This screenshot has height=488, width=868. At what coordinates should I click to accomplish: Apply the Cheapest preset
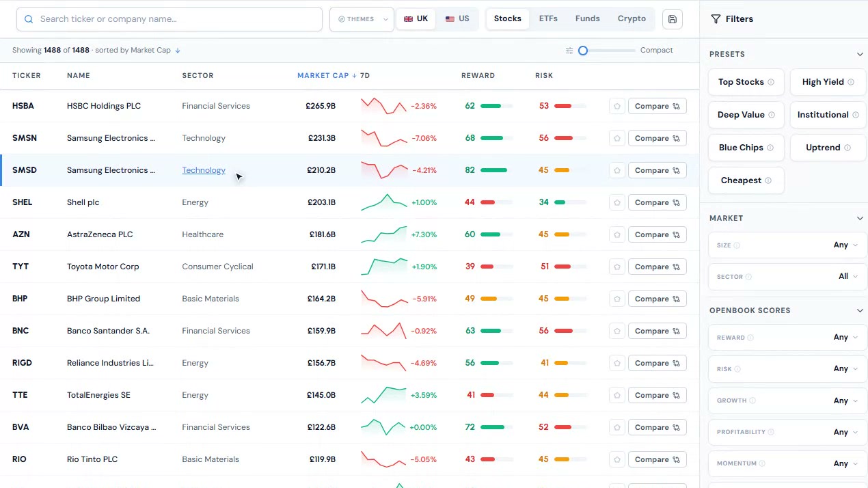(x=746, y=180)
